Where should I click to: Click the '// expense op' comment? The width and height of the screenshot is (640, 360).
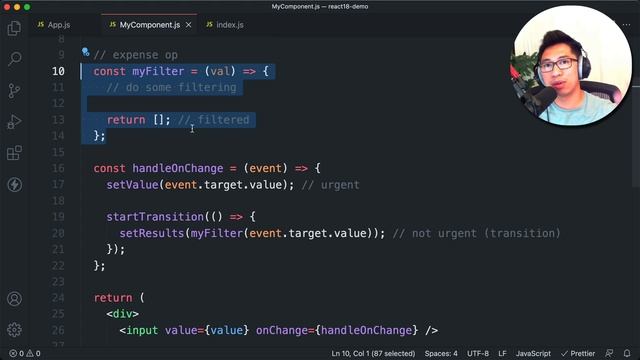click(136, 55)
